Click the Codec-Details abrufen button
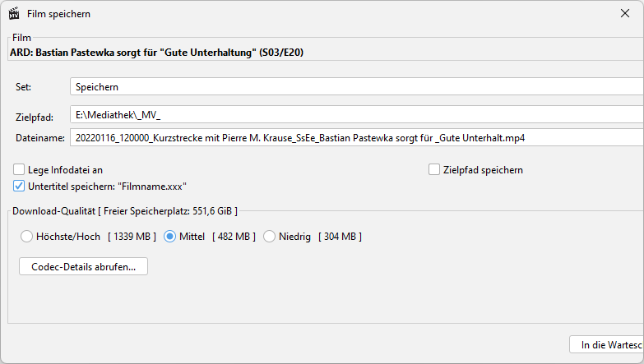 tap(83, 266)
